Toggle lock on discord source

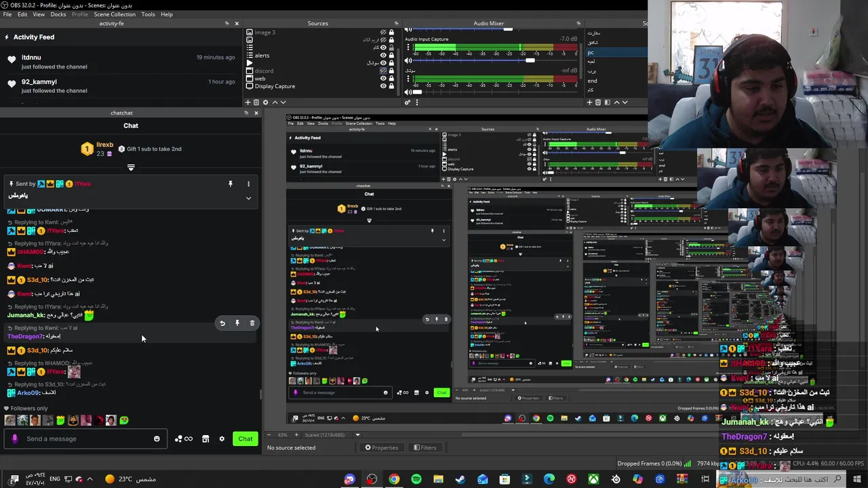(391, 70)
